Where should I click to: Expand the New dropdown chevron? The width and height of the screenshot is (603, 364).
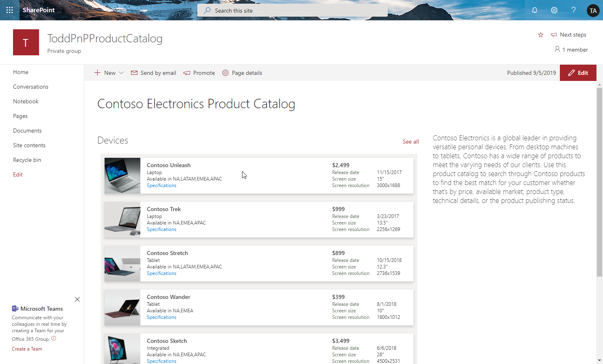coord(121,73)
